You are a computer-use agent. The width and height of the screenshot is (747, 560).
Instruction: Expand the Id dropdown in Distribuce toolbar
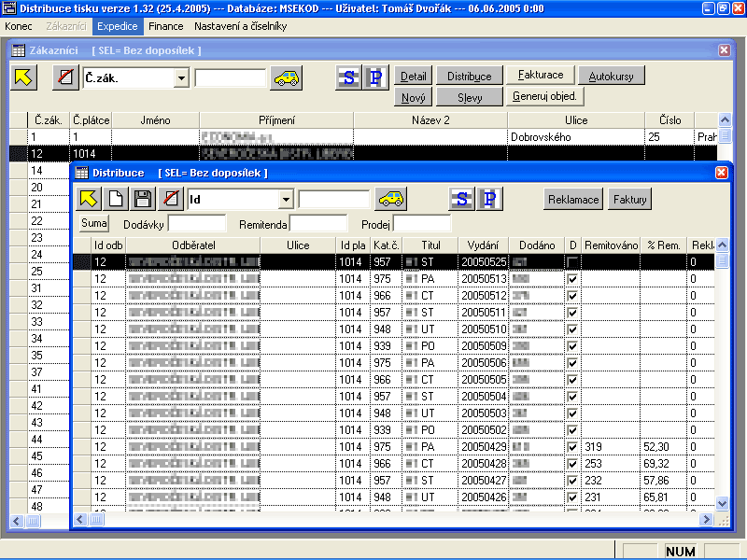tap(286, 199)
